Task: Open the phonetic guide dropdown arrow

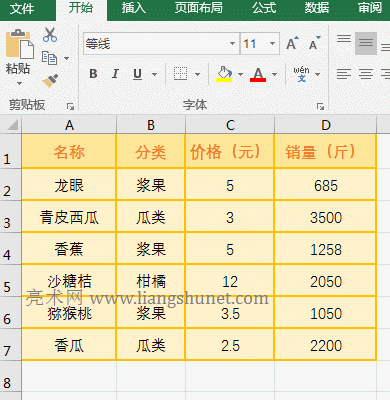Action: 317,74
